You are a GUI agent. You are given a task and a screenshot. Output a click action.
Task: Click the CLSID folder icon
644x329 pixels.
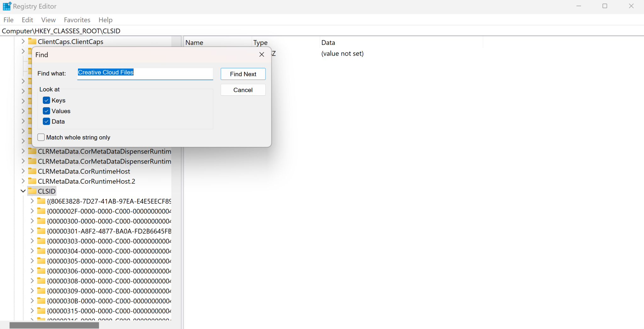[32, 191]
